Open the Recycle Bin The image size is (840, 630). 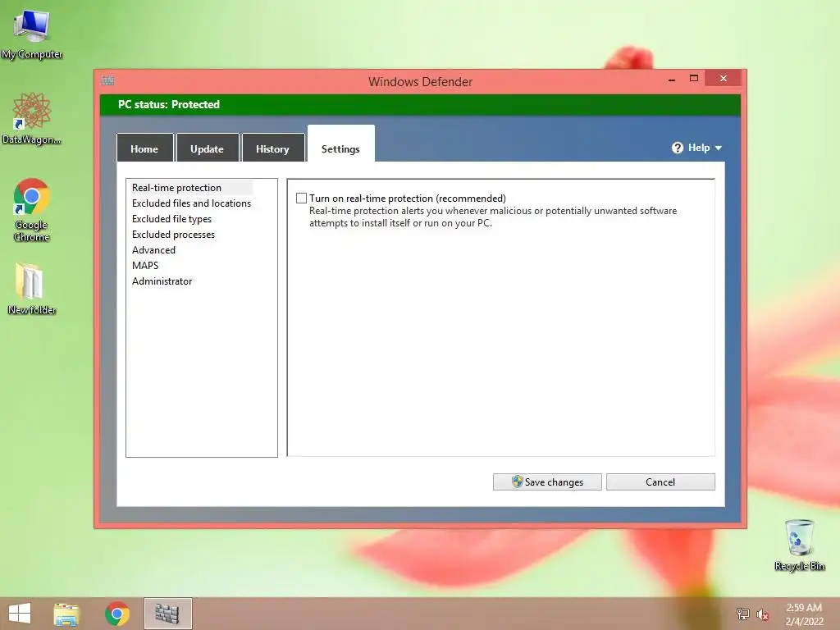799,545
